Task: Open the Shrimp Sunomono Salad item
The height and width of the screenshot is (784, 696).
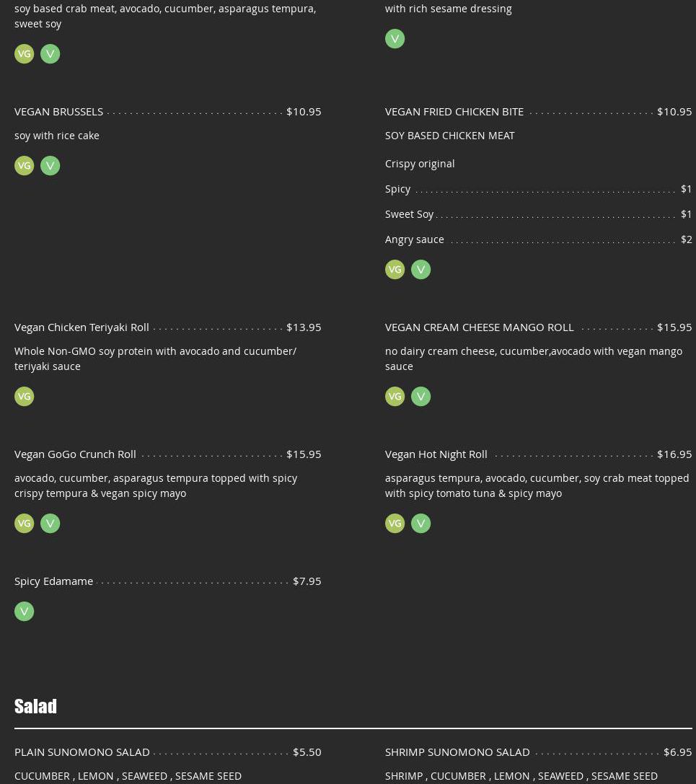Action: (457, 752)
